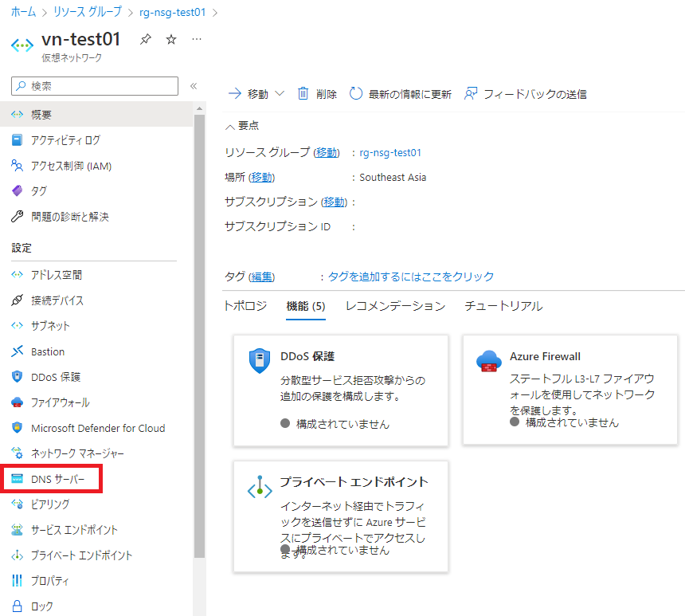Click the アクティビティ ログ icon
This screenshot has height=616, width=685.
(17, 140)
